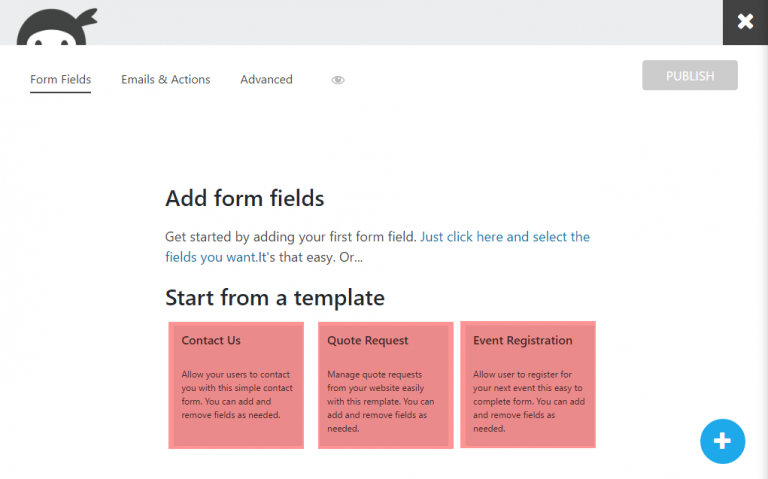Viewport: 768px width, 479px height.
Task: Click the Contact Us template description text
Action: (x=235, y=394)
